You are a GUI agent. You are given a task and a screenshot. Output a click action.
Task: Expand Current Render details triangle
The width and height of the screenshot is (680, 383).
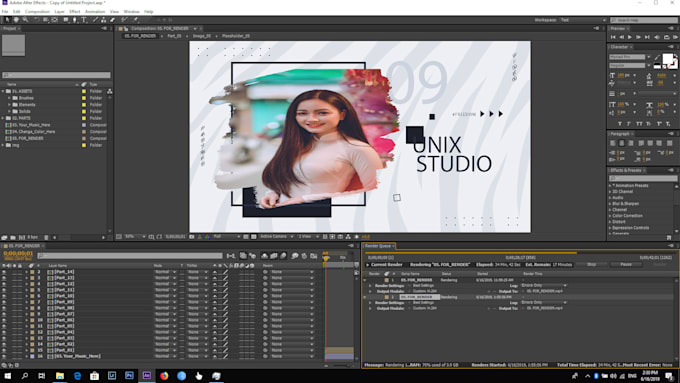point(368,265)
